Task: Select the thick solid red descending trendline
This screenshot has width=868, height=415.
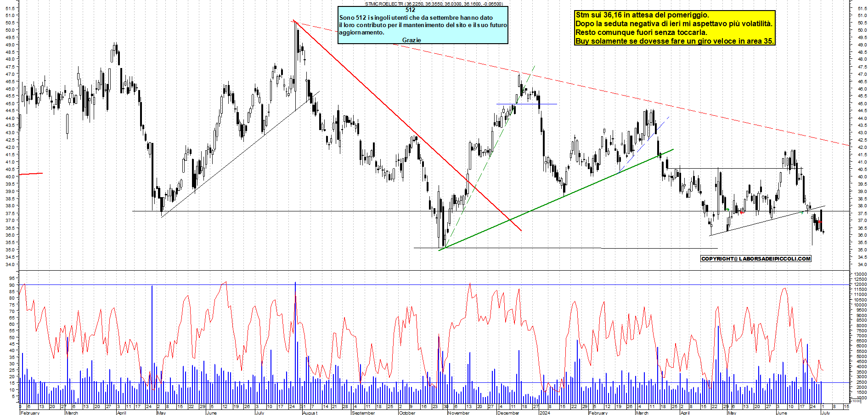Action: (x=407, y=125)
